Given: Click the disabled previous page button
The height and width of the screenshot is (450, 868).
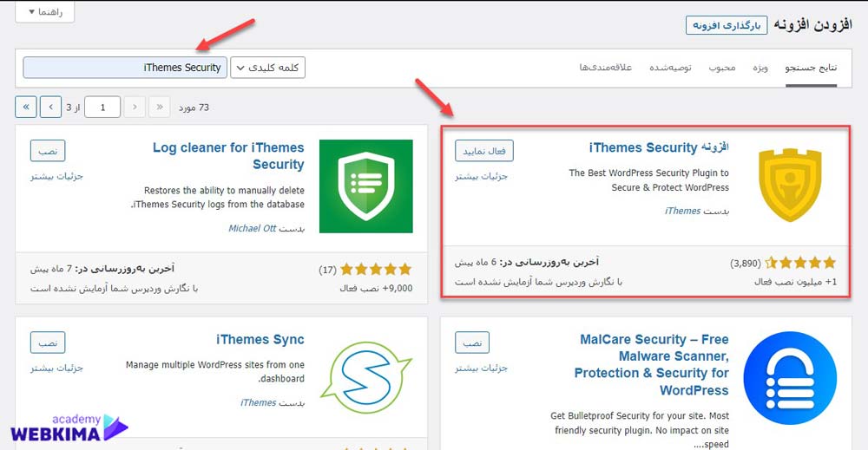Looking at the screenshot, I should 135,108.
